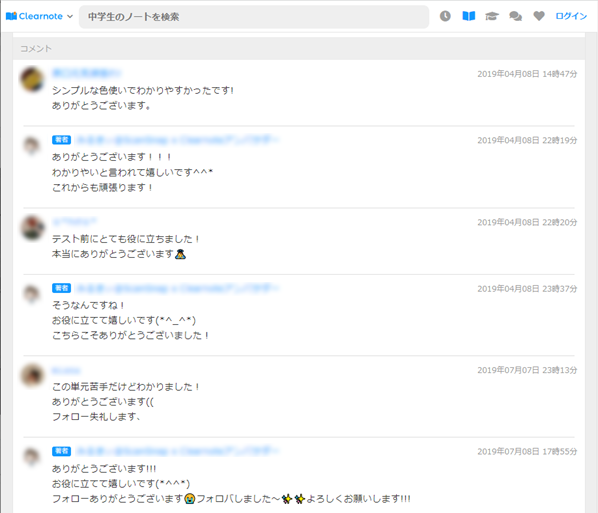Open author avatar on 17時55分 comment
The width and height of the screenshot is (598, 513).
pos(32,457)
